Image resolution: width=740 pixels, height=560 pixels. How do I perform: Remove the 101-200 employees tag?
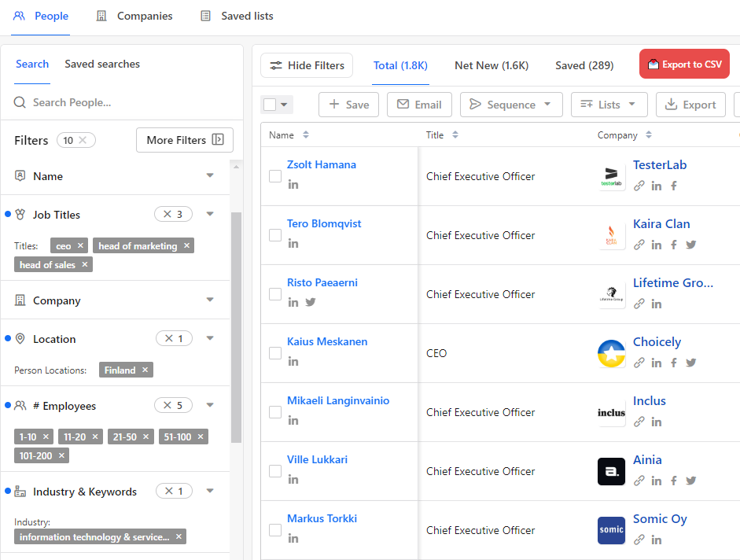coord(61,455)
